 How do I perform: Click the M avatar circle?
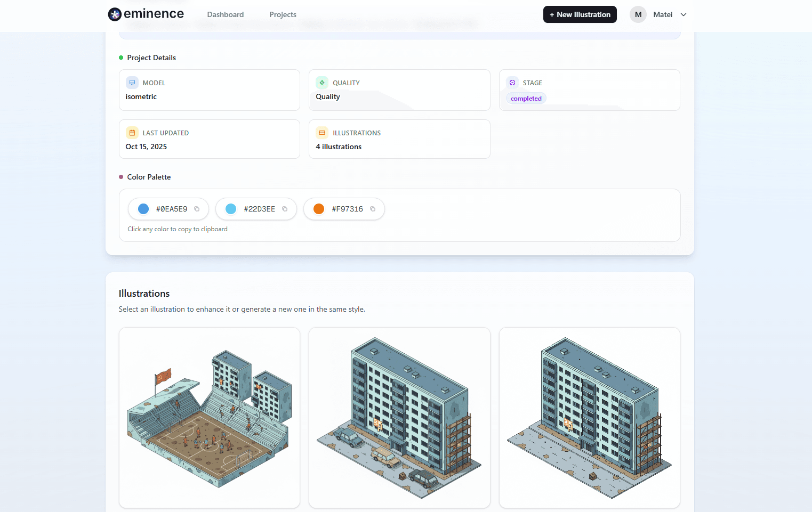[638, 14]
